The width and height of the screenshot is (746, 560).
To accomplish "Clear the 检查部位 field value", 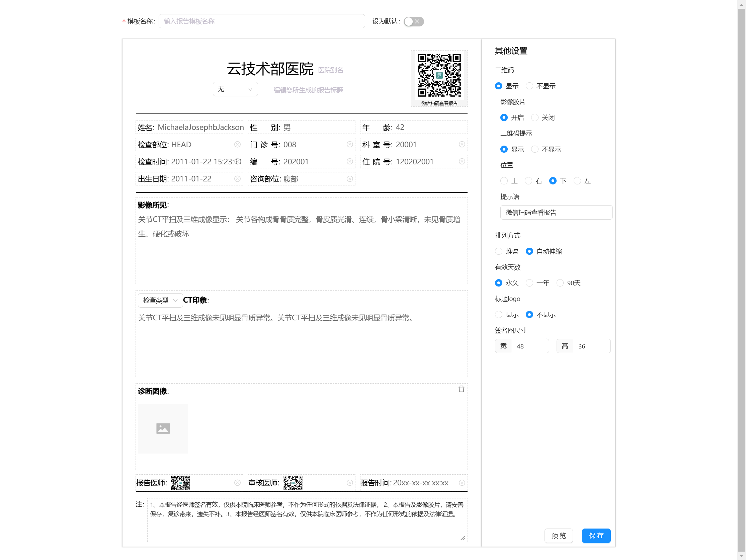I will [237, 144].
